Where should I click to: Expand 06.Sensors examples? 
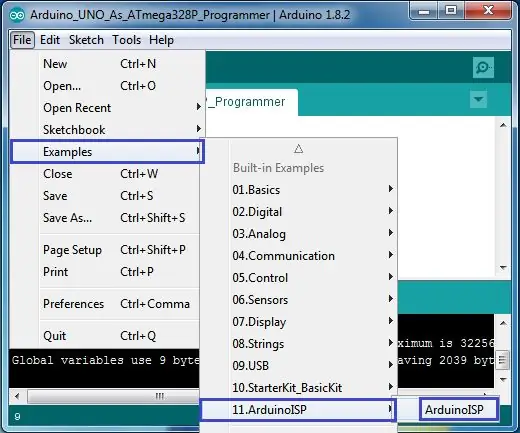tap(299, 300)
